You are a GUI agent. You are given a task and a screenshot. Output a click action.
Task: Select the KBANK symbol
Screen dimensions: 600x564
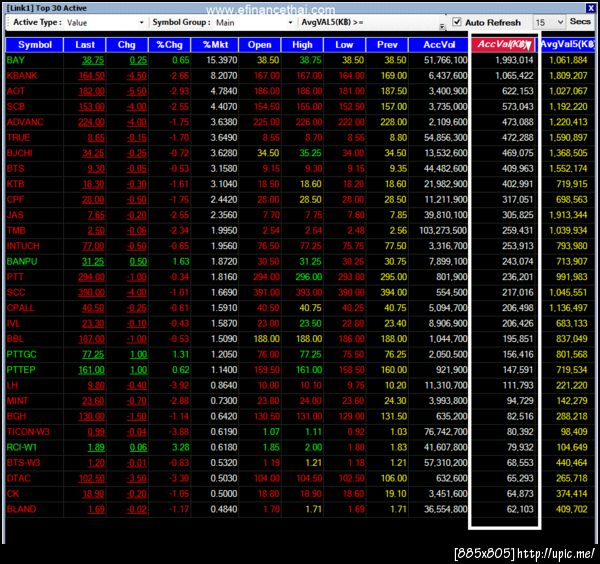22,76
